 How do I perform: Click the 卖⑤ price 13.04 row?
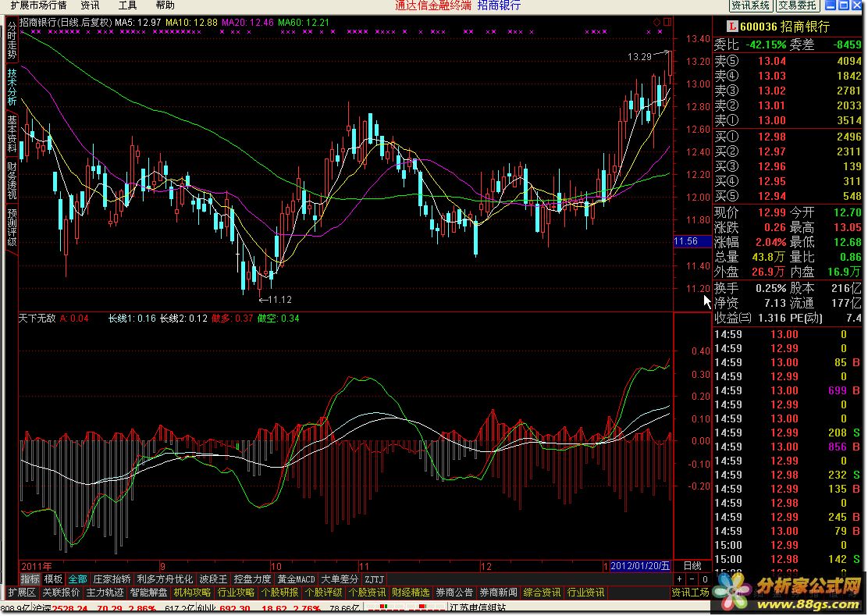pos(788,61)
